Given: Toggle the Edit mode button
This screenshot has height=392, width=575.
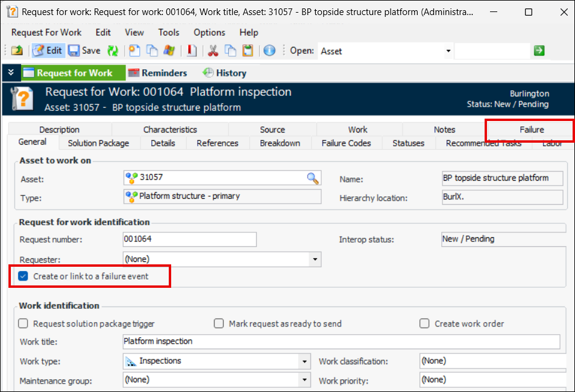Looking at the screenshot, I should click(x=48, y=51).
